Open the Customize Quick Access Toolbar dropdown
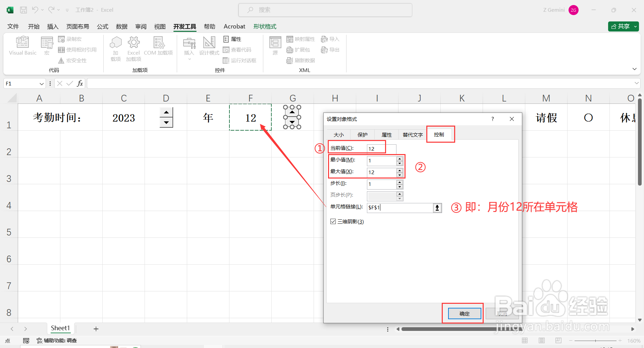The height and width of the screenshot is (348, 644). pyautogui.click(x=67, y=10)
